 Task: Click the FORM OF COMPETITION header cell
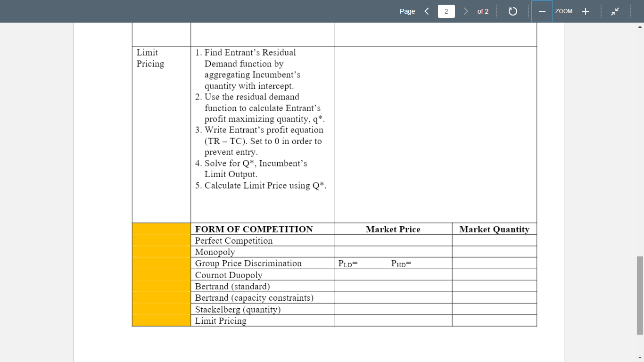[253, 229]
